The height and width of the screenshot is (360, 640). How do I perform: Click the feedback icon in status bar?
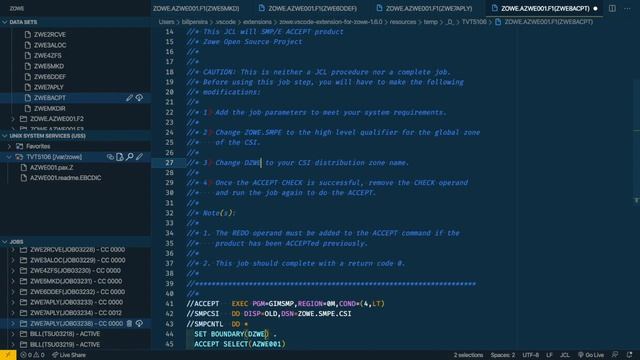(615, 355)
